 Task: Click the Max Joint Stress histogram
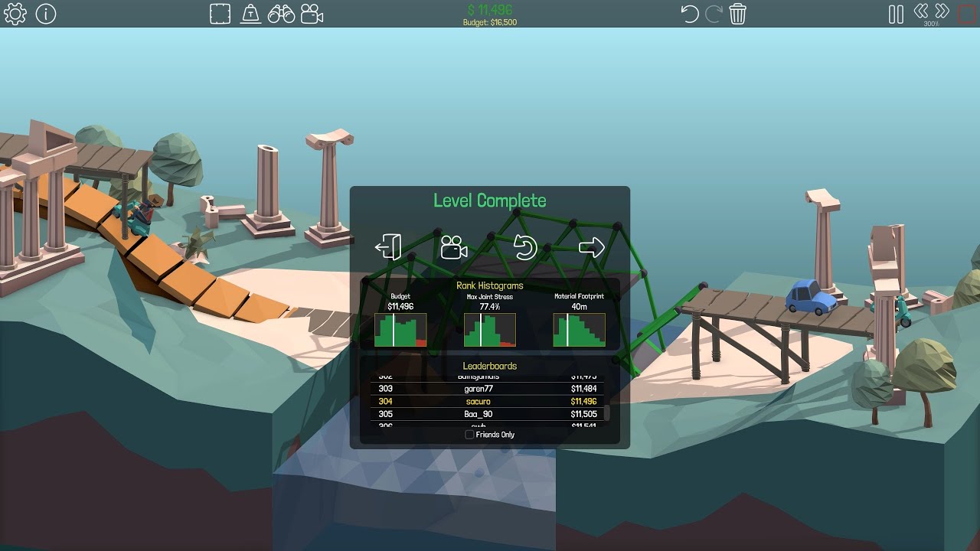point(490,330)
